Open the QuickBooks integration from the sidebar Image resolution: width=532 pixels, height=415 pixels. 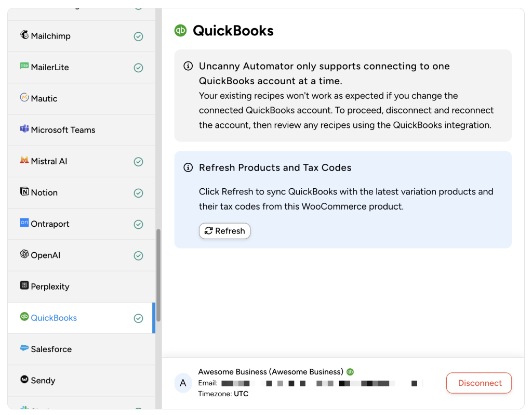tap(55, 318)
